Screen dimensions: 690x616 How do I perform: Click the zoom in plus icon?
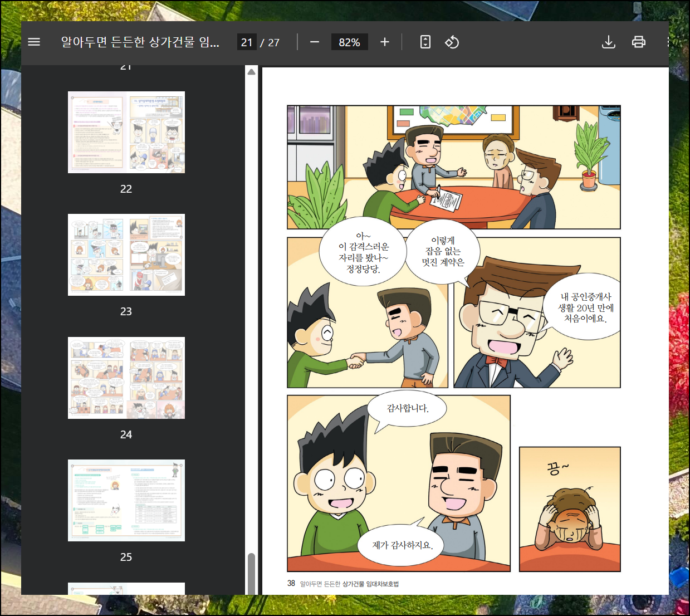(384, 42)
